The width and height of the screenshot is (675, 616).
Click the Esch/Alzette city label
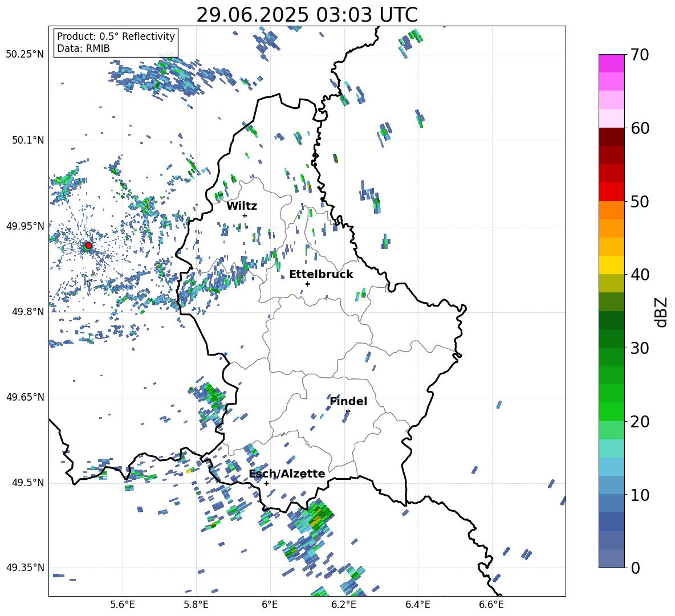(287, 474)
